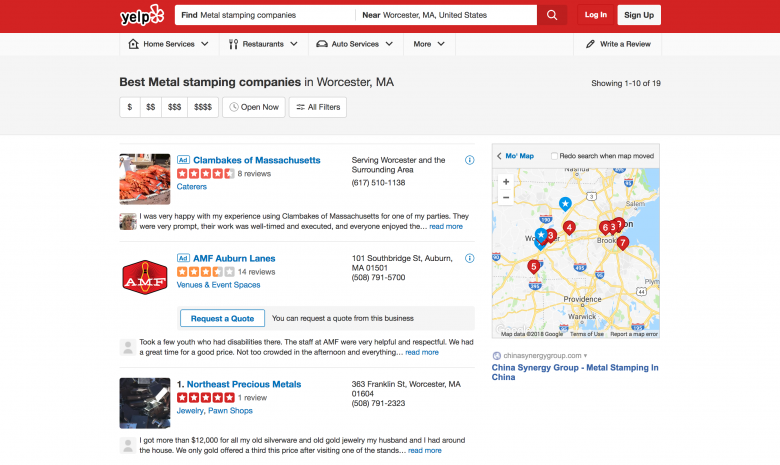Zoom out on the map
The image size is (780, 465).
[x=506, y=197]
